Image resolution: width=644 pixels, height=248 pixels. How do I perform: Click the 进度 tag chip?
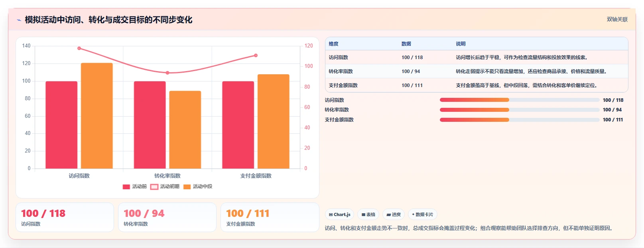click(x=394, y=214)
